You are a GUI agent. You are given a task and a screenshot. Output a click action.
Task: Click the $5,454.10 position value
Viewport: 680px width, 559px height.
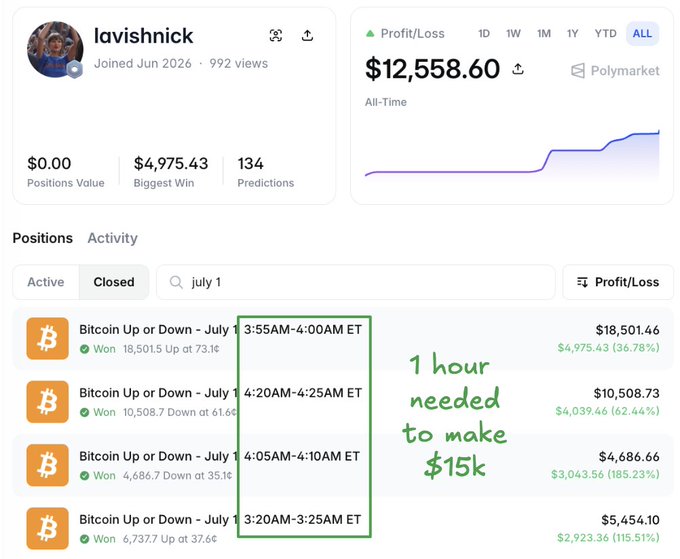(x=630, y=520)
